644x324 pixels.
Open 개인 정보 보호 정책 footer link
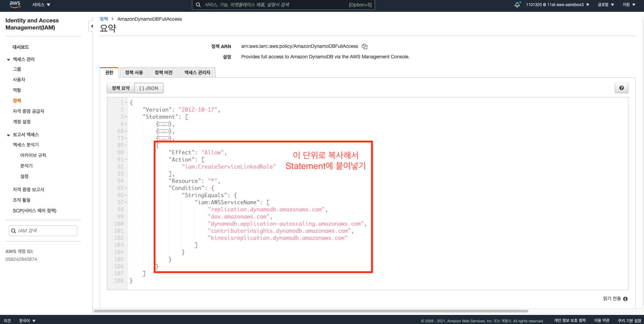[570, 321]
